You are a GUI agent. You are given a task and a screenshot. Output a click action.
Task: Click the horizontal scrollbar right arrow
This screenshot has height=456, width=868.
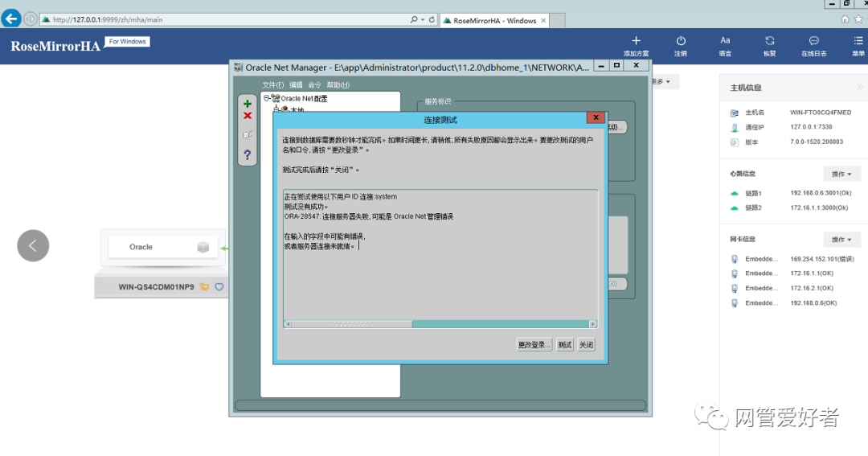click(x=593, y=323)
